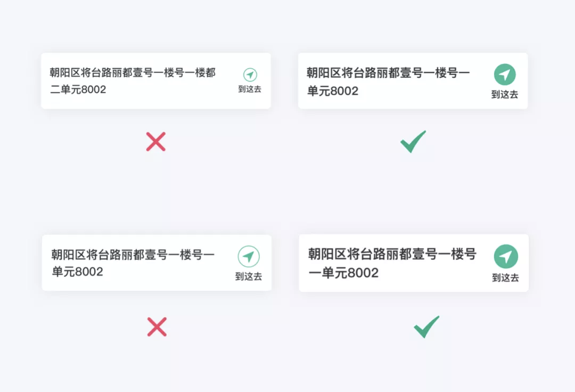Select address text ending 楼都 二单元8002
Image resolution: width=575 pixels, height=392 pixels.
pyautogui.click(x=133, y=81)
